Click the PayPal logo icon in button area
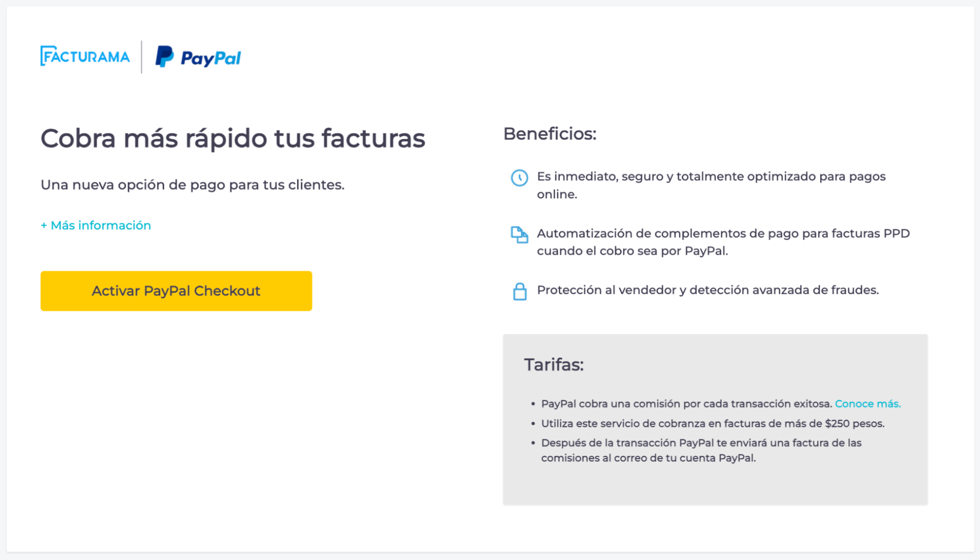The height and width of the screenshot is (560, 980). coord(164,57)
